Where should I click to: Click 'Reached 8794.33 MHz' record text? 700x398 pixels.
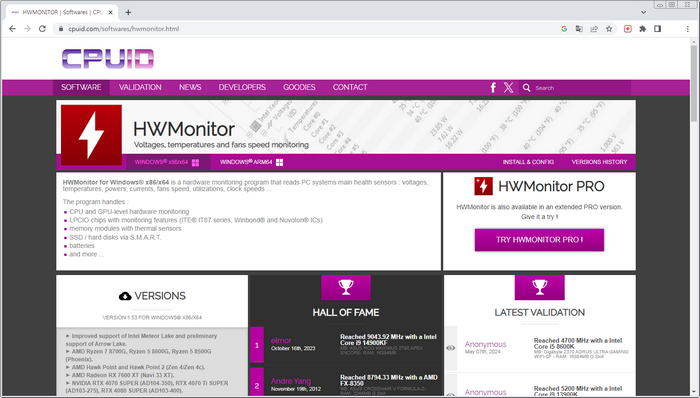(x=388, y=380)
